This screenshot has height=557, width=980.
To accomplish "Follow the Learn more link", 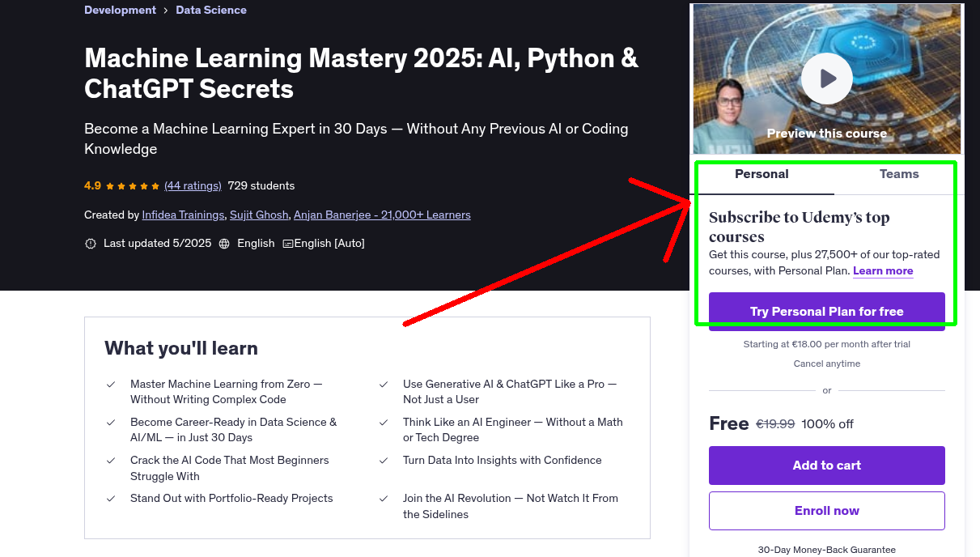I will pos(883,270).
